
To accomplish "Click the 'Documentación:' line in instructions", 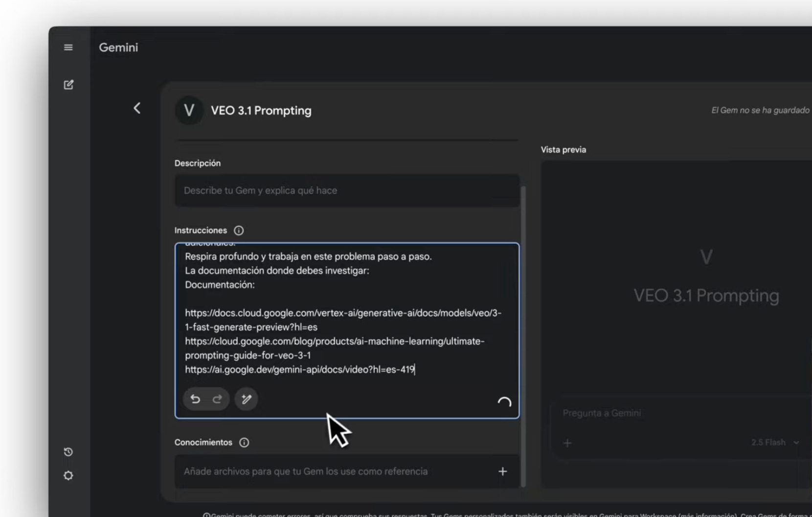I will pyautogui.click(x=220, y=285).
